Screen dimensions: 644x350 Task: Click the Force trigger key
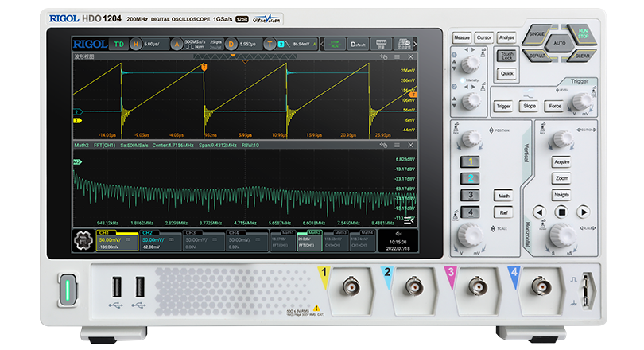coord(555,106)
